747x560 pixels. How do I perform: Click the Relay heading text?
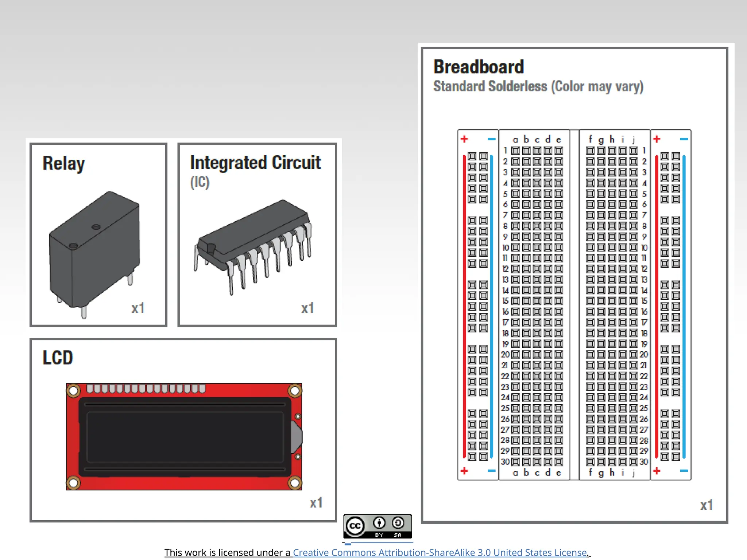click(x=63, y=163)
